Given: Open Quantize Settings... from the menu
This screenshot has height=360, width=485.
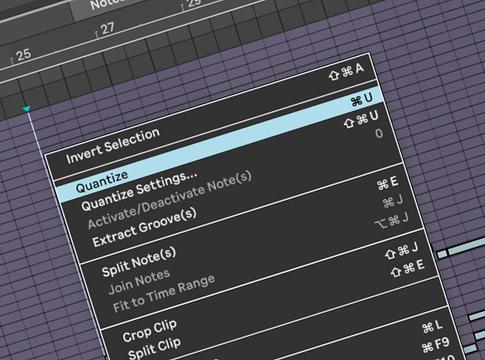Looking at the screenshot, I should (139, 191).
